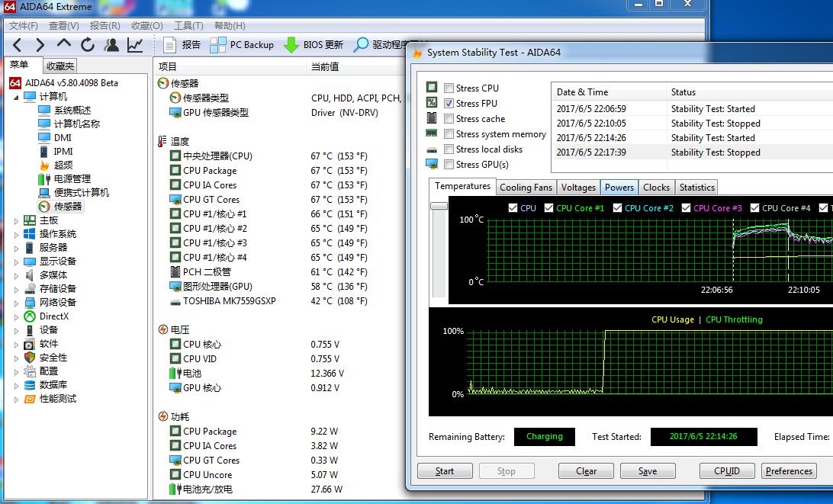This screenshot has width=833, height=504.
Task: Click the CPUID button
Action: [726, 471]
